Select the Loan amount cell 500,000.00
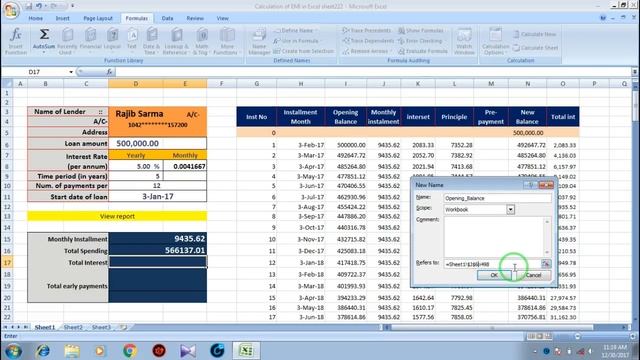Screen dimensions: 640x360 tap(158, 144)
